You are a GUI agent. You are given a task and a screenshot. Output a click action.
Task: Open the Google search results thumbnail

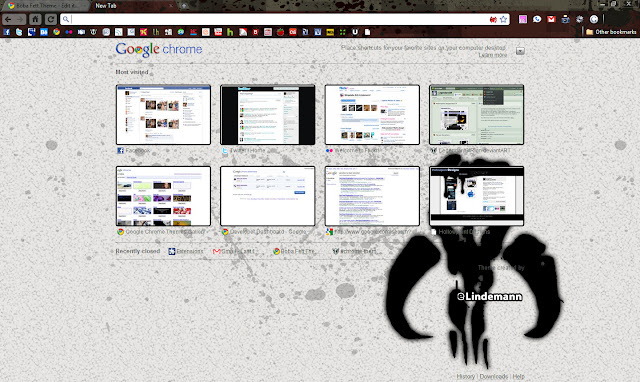(372, 196)
